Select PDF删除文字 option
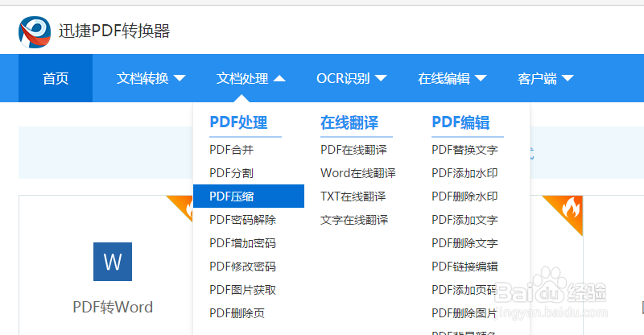 (464, 243)
